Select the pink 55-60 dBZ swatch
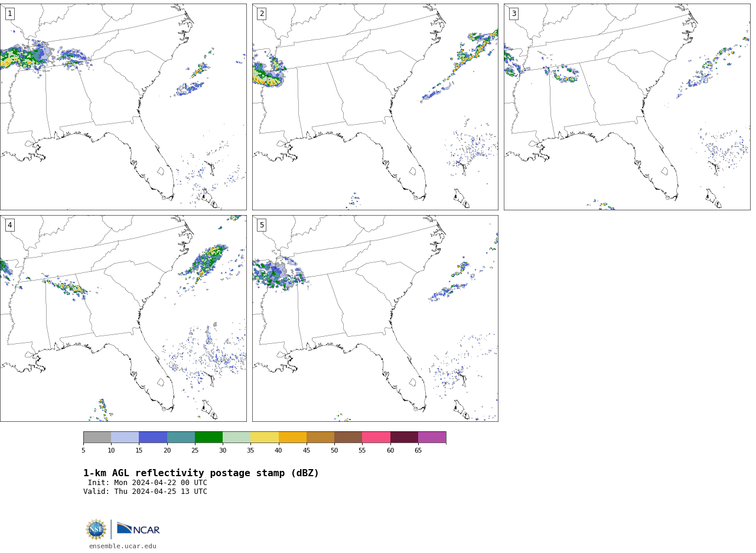Image resolution: width=756 pixels, height=553 pixels. tap(376, 437)
